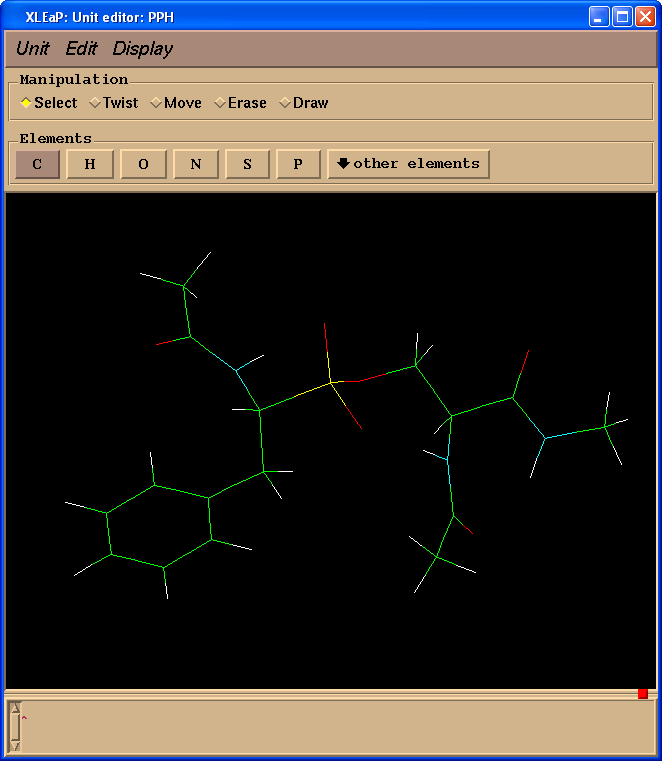Pick the C carbon element button

(x=37, y=164)
